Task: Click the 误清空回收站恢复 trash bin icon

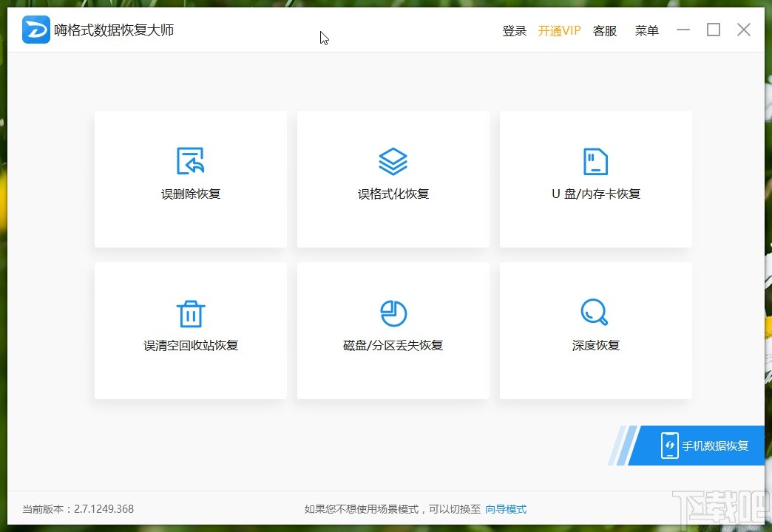Action: [190, 313]
